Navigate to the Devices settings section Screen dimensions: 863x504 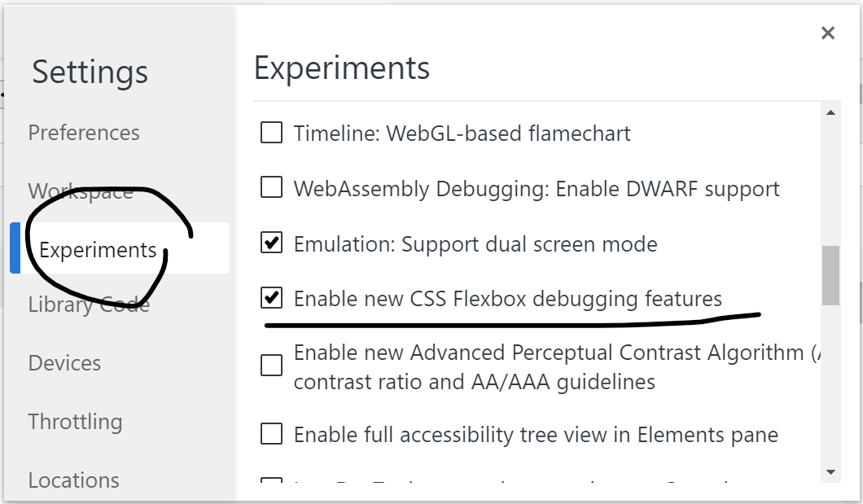point(64,363)
